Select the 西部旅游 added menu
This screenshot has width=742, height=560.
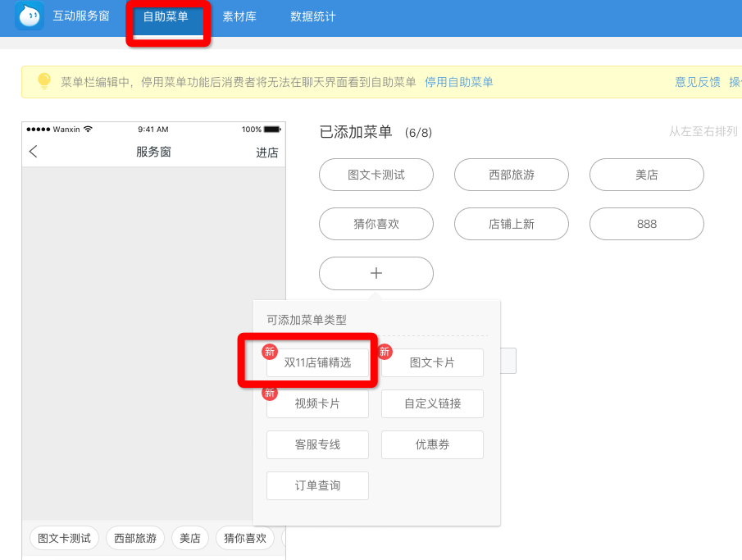tap(512, 175)
